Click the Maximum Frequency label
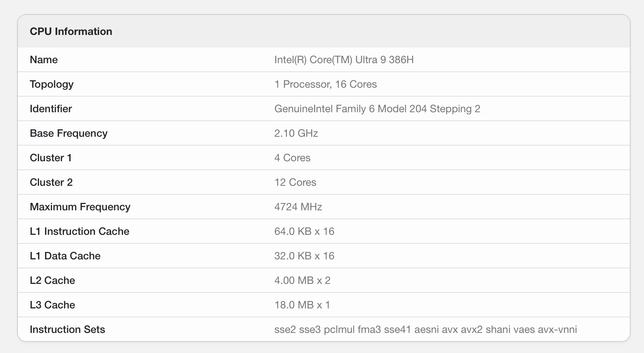 (80, 207)
